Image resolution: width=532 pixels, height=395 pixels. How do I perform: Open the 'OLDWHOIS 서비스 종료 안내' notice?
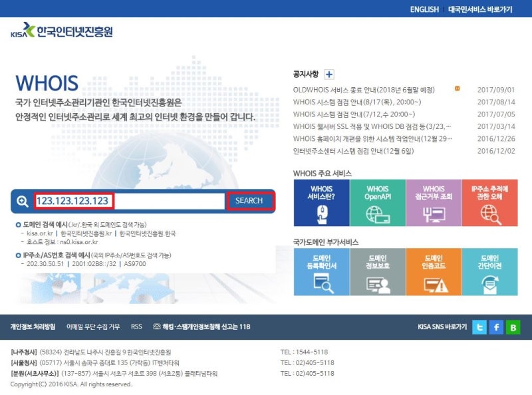[x=364, y=90]
